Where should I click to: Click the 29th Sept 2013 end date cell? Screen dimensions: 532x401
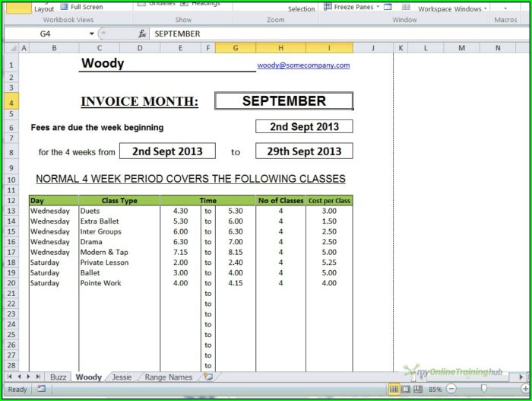304,151
